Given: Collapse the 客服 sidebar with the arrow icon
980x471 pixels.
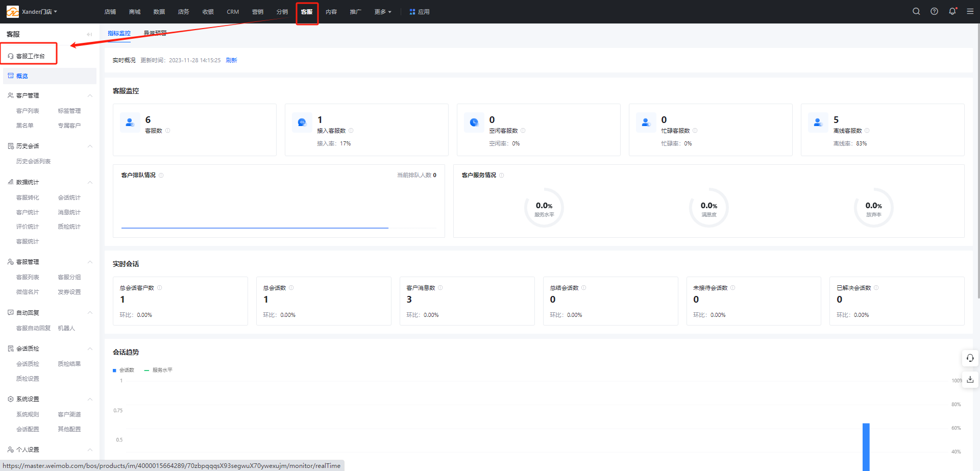Looking at the screenshot, I should (x=89, y=34).
